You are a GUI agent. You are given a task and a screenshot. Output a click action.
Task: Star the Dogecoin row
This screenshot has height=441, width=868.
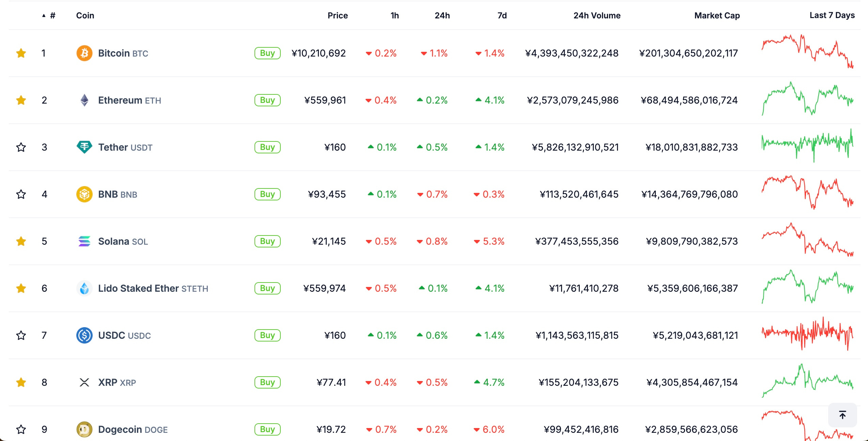[x=21, y=429]
